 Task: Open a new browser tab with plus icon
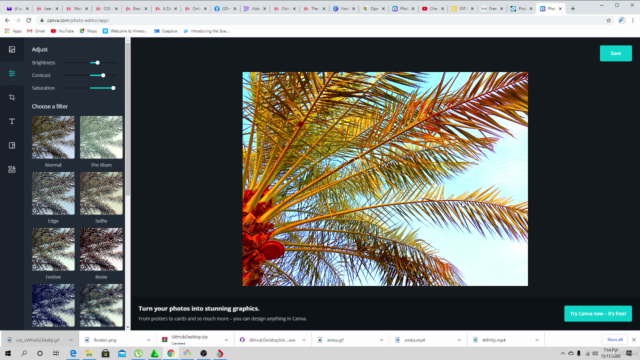pyautogui.click(x=573, y=9)
